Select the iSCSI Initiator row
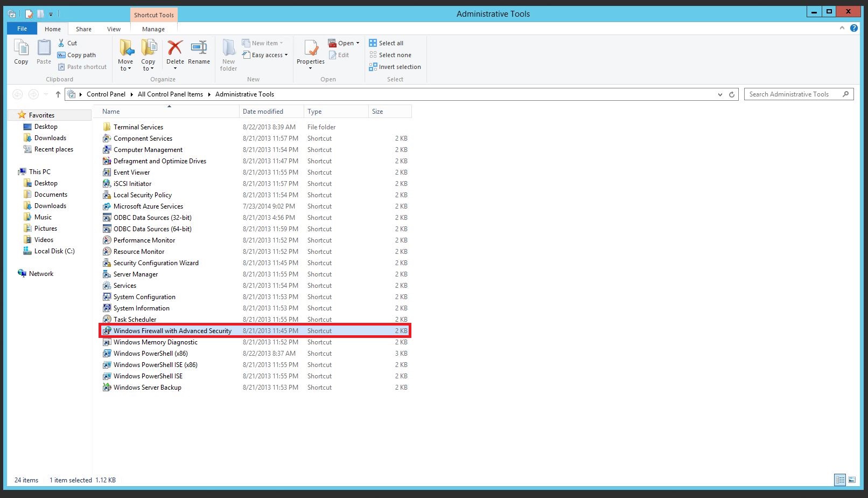Viewport: 868px width, 498px height. click(255, 184)
